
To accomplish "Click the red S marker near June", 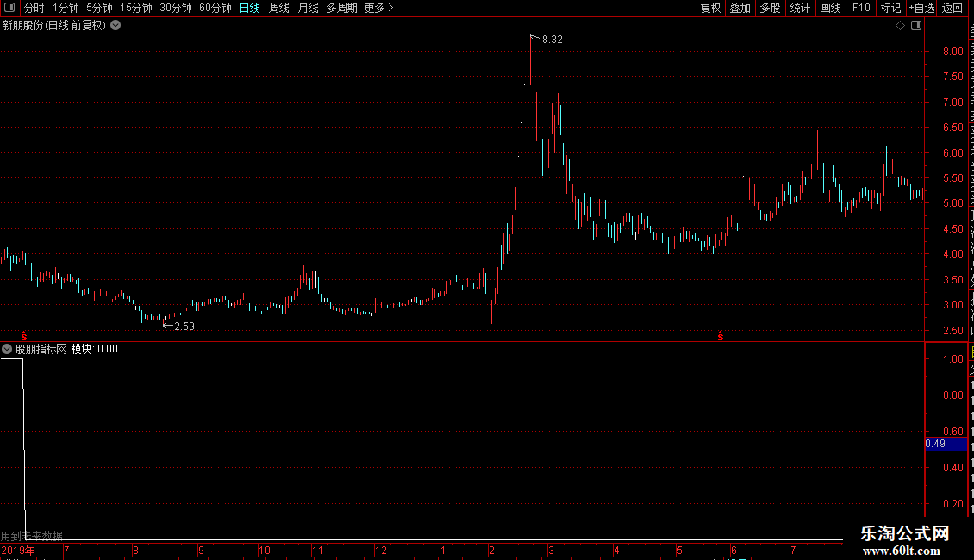I will coord(721,336).
